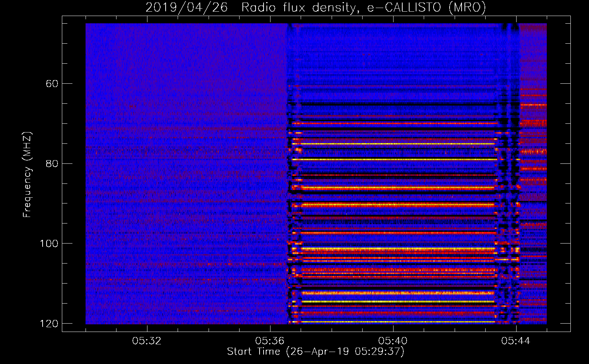Click the 05:32 time tick label
The height and width of the screenshot is (364, 589).
147,341
